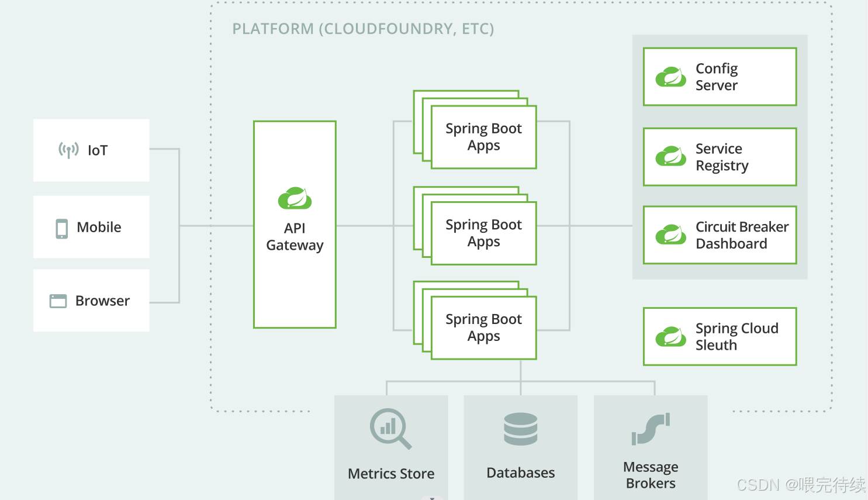Viewport: 868px width, 500px height.
Task: Click the Metrics Store label
Action: click(x=391, y=474)
